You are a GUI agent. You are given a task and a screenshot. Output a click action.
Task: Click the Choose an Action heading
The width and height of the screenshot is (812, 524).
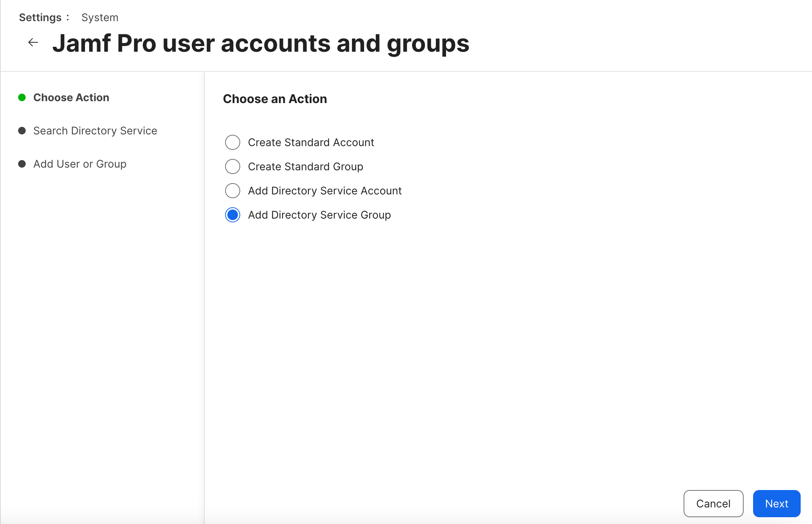(x=275, y=99)
